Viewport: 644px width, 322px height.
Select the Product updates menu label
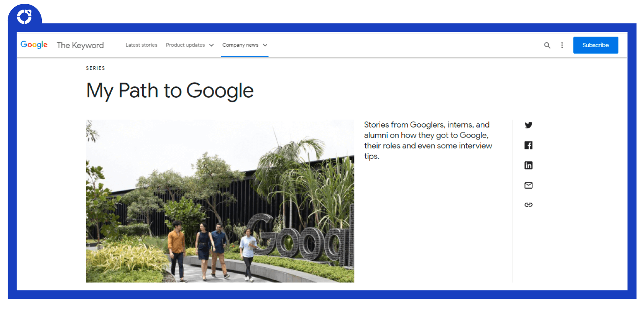click(x=185, y=45)
